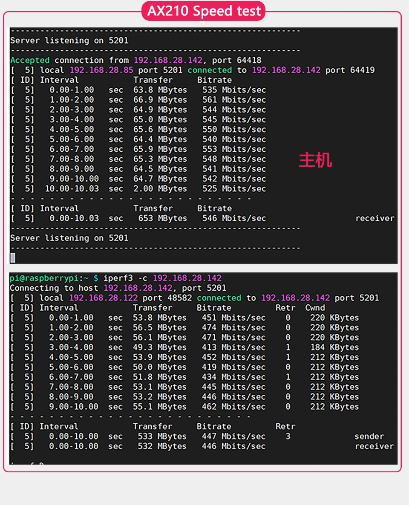Screen dimensions: 409x532
Task: Click the first 'Server listening on 5201' line
Action: coord(69,40)
